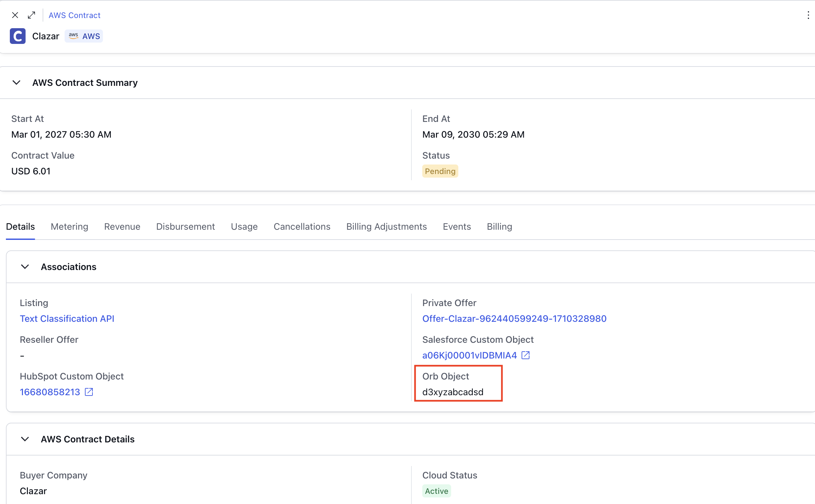
Task: Click the Pending status badge
Action: pos(440,171)
